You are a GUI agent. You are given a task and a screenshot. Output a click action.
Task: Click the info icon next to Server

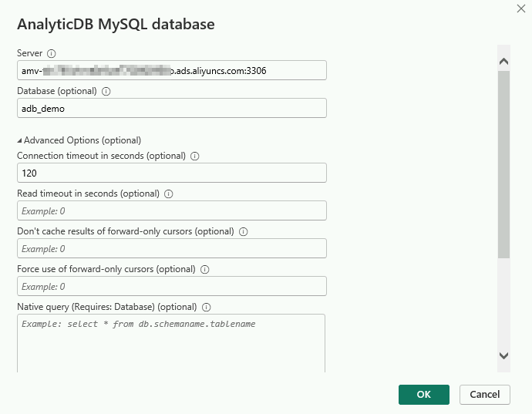52,54
